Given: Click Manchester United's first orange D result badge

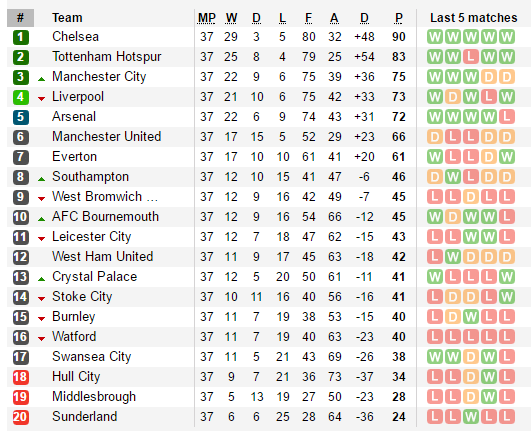Looking at the screenshot, I should (435, 137).
